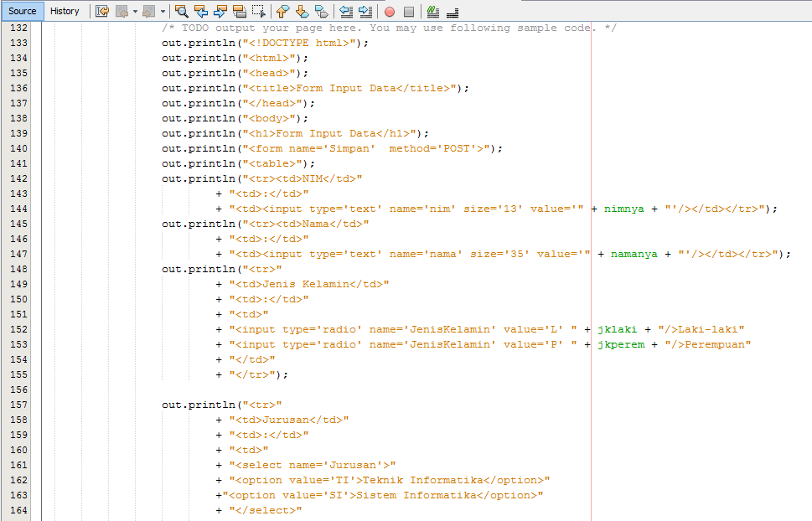Click the radio value='P' string
The image size is (812, 521).
403,344
